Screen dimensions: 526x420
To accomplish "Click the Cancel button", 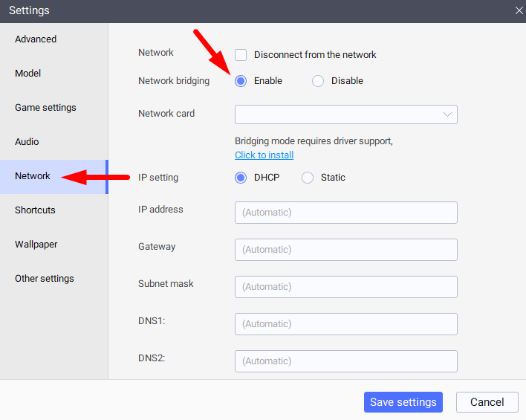I will 487,402.
